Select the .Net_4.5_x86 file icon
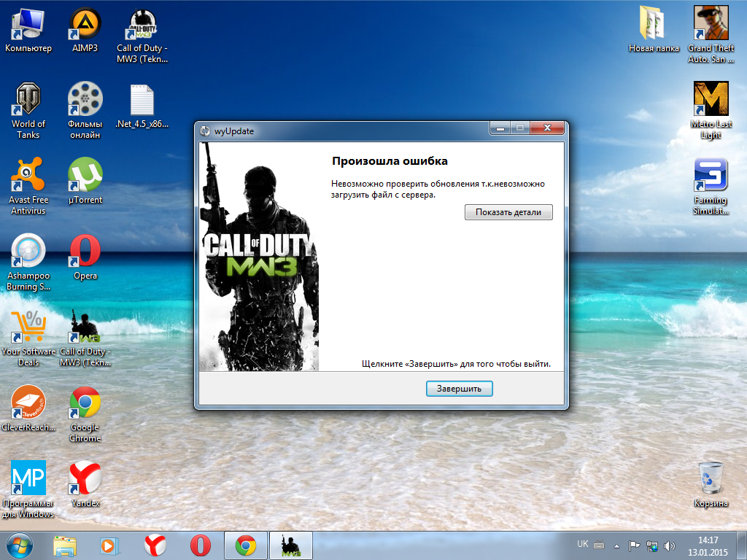The height and width of the screenshot is (560, 747). (142, 106)
